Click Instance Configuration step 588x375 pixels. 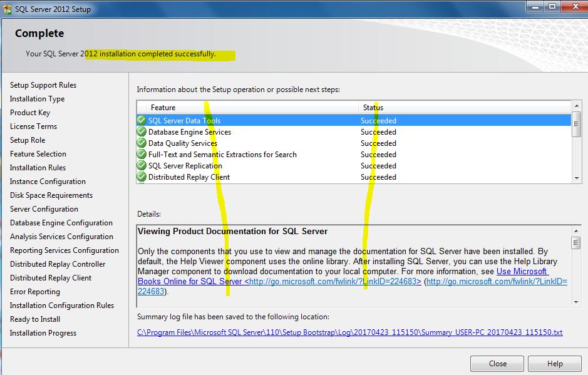coord(48,182)
